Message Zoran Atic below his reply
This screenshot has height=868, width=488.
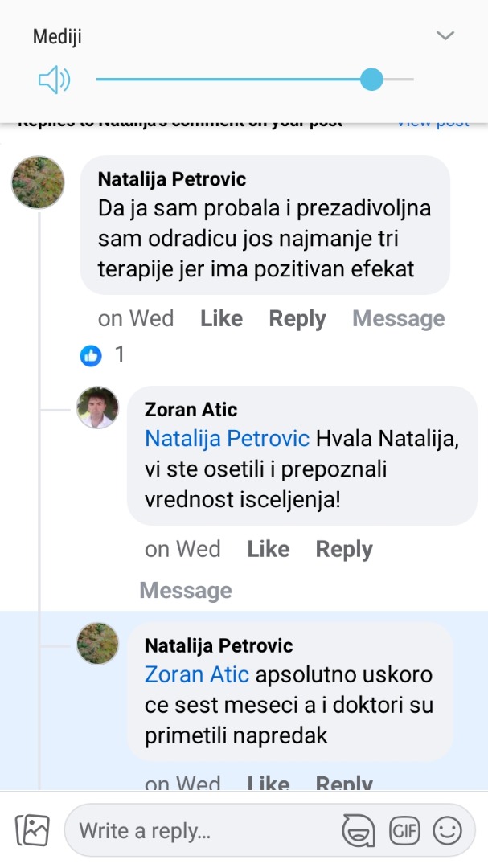(x=186, y=591)
